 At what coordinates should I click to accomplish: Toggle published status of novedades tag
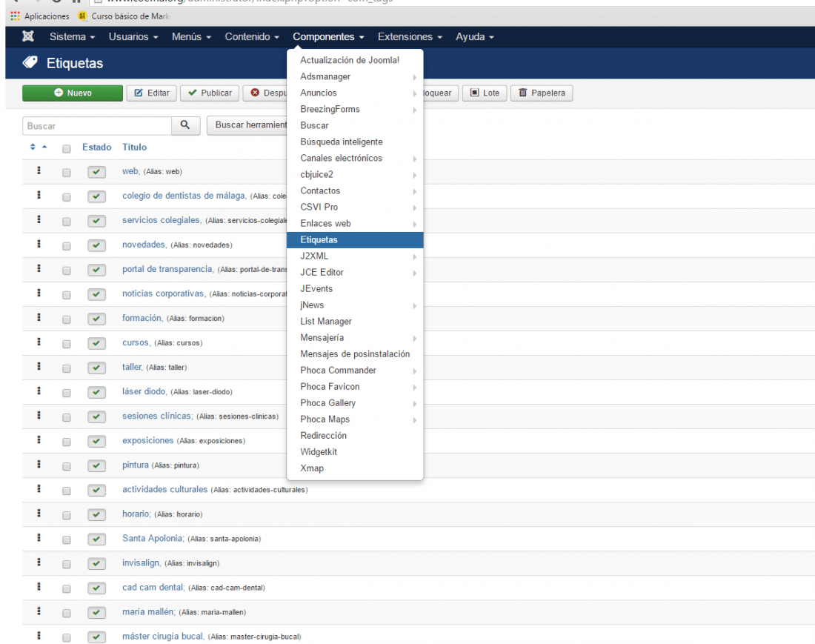click(x=96, y=245)
